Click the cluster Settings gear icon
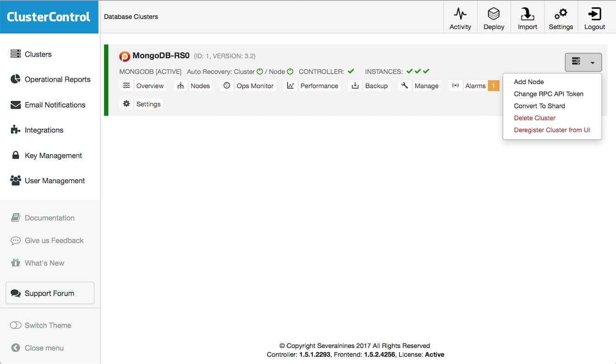The height and width of the screenshot is (364, 616). [x=126, y=104]
